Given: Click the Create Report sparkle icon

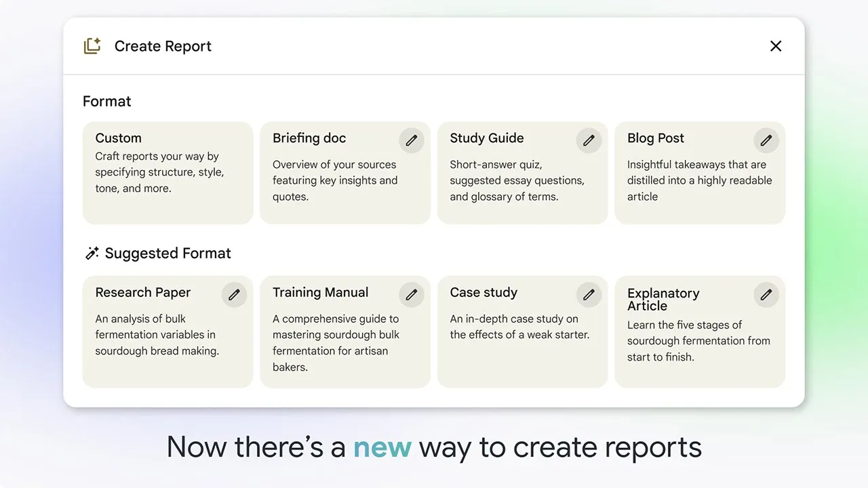Looking at the screenshot, I should 92,46.
